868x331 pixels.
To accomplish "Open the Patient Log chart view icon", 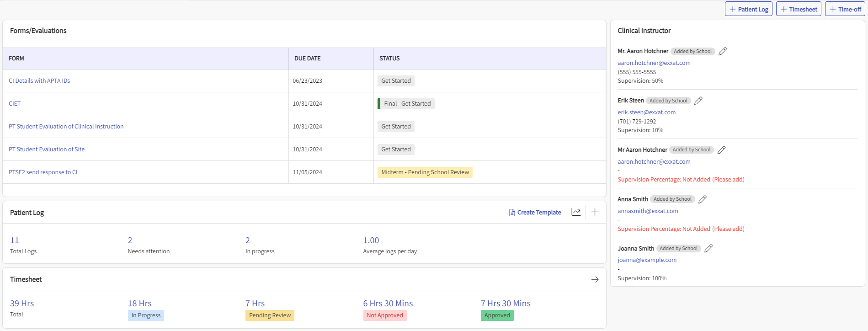I will [x=576, y=212].
